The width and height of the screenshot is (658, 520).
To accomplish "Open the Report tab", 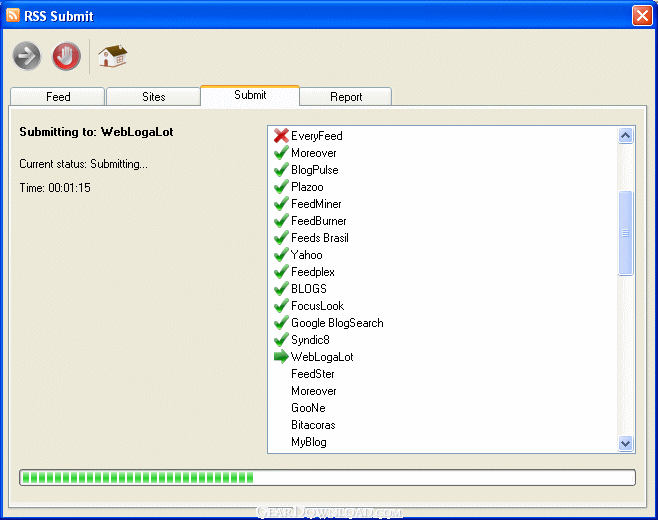I will tap(346, 97).
